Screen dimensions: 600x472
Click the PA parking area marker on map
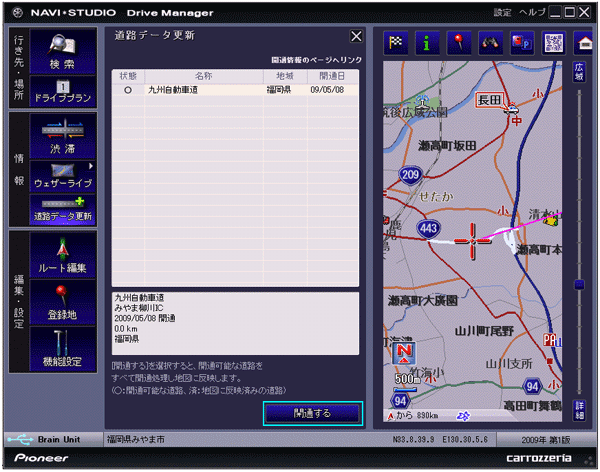click(550, 339)
